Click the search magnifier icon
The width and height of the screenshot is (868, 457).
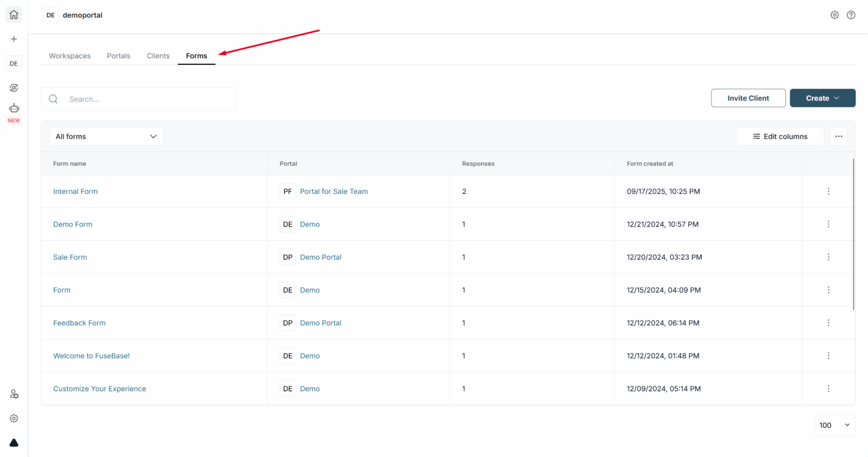pyautogui.click(x=53, y=98)
